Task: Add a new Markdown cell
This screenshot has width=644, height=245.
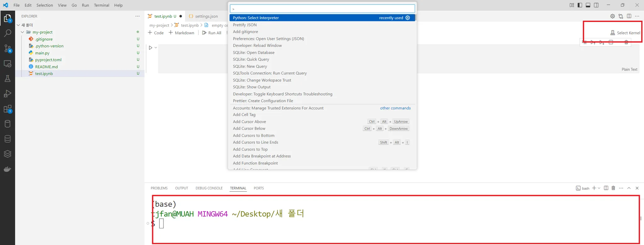Action: point(181,33)
